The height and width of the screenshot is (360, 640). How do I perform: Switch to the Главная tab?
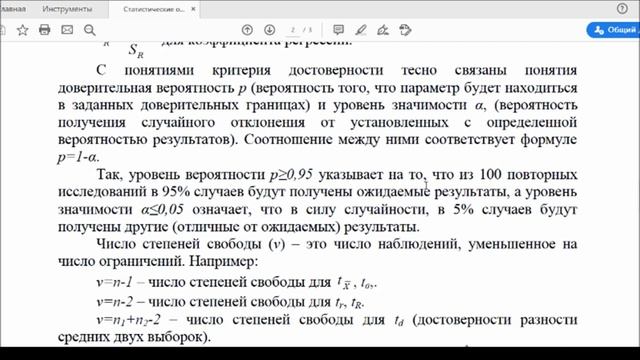(x=13, y=9)
